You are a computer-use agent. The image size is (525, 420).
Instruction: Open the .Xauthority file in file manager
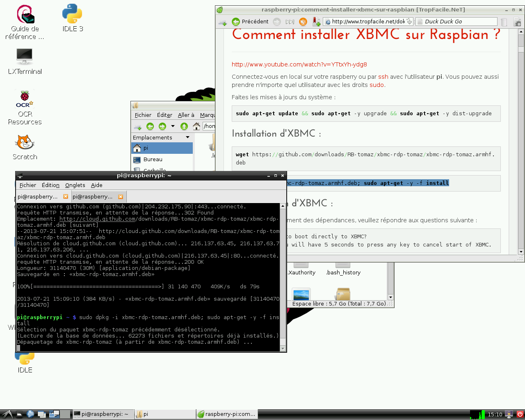click(x=301, y=269)
